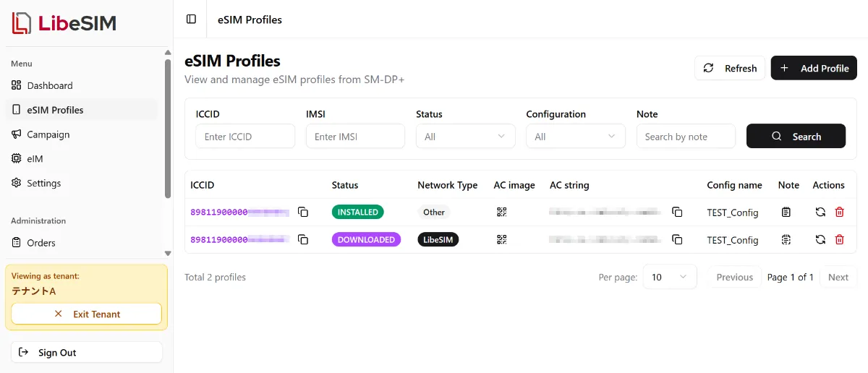
Task: Show QR code for the DOWNLOADED profile
Action: [x=502, y=239]
